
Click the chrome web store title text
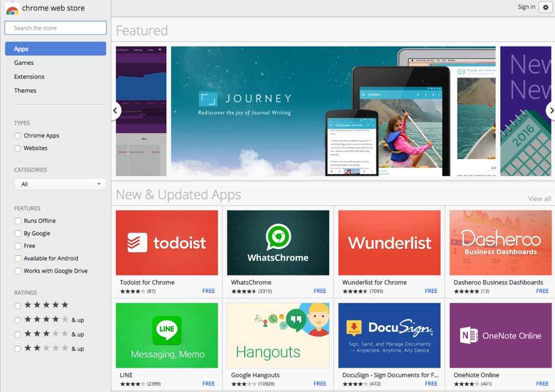tap(53, 8)
